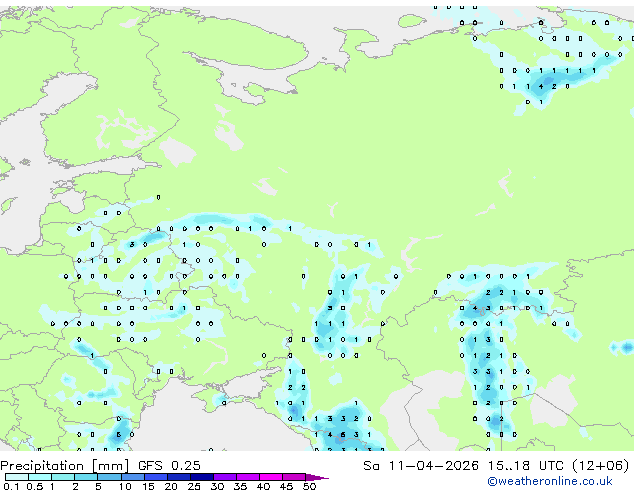This screenshot has width=634, height=490.
Task: Select the 25–30 mm dark blue swatch
Action: (202, 477)
